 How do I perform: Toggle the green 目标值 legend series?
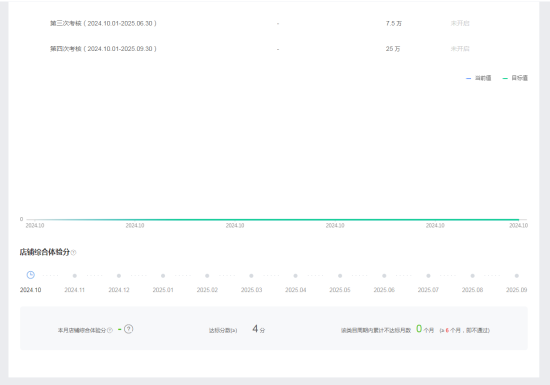pos(515,78)
